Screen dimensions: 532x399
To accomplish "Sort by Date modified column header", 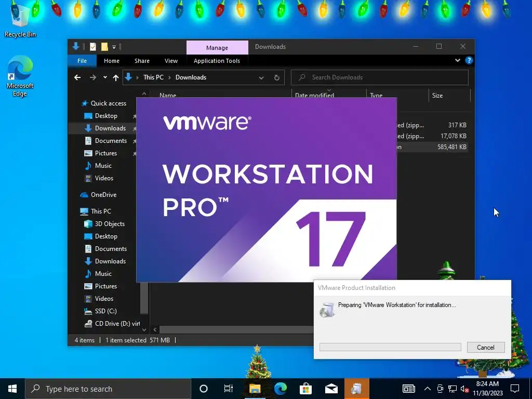I will pos(314,95).
